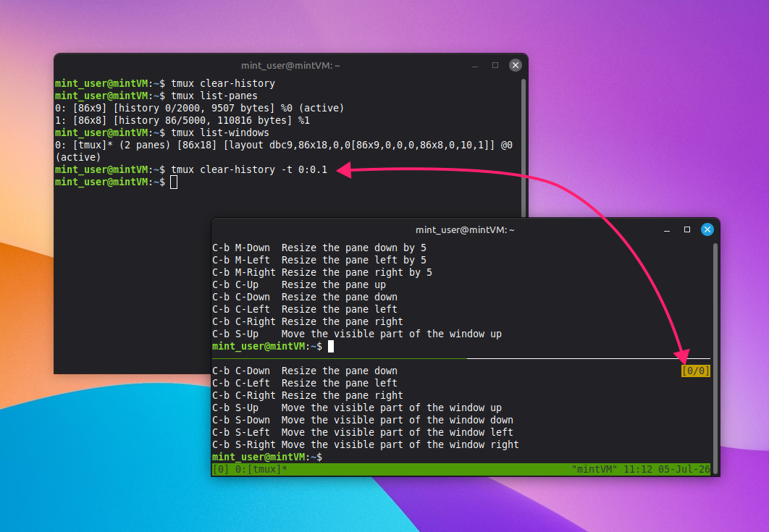The image size is (769, 532).
Task: Click the 05-Jul-26 date in tmux status bar
Action: tap(684, 469)
